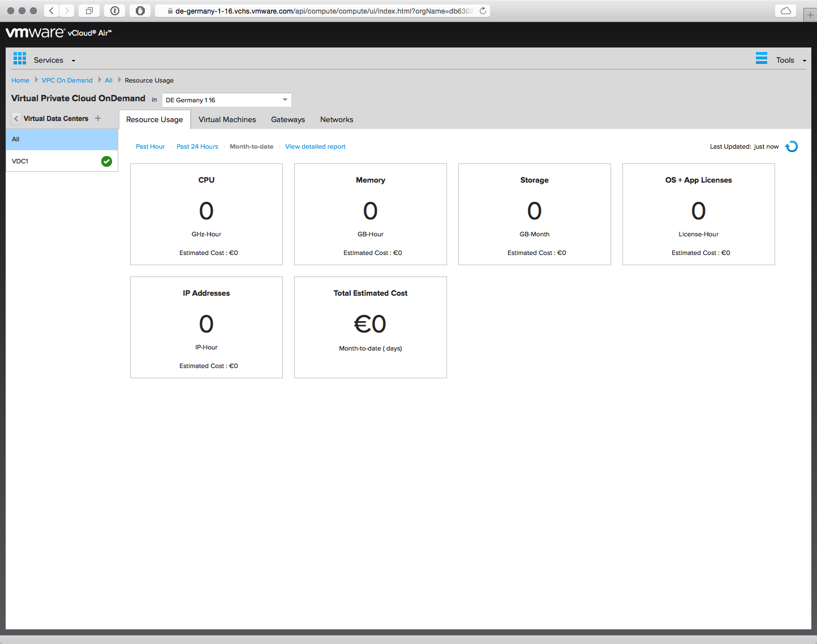Click the Tools hamburger menu icon

[762, 58]
